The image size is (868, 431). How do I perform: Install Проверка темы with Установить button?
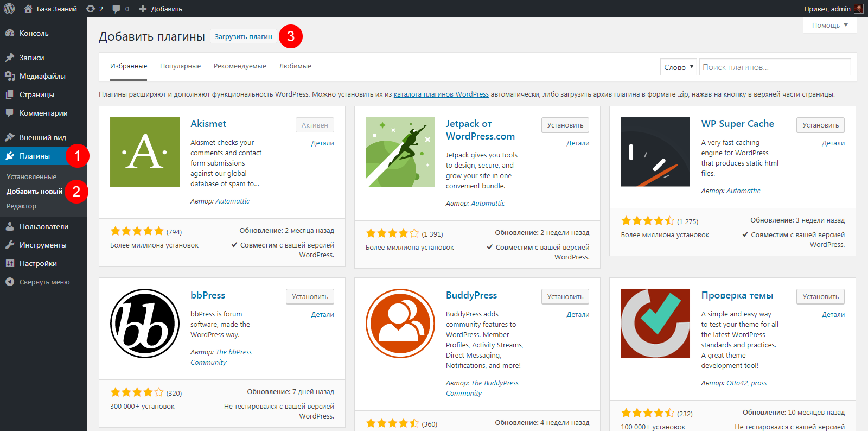[820, 296]
